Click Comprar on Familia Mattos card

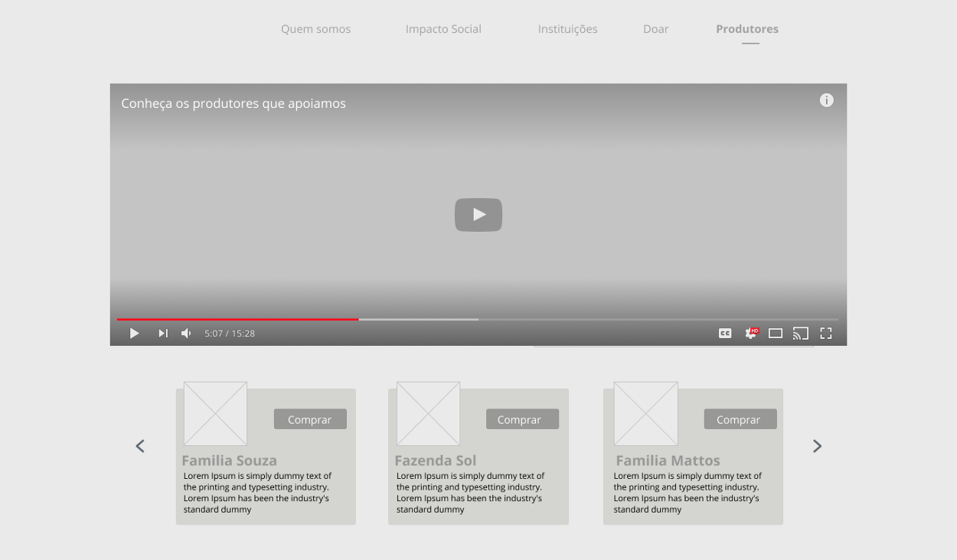[740, 419]
